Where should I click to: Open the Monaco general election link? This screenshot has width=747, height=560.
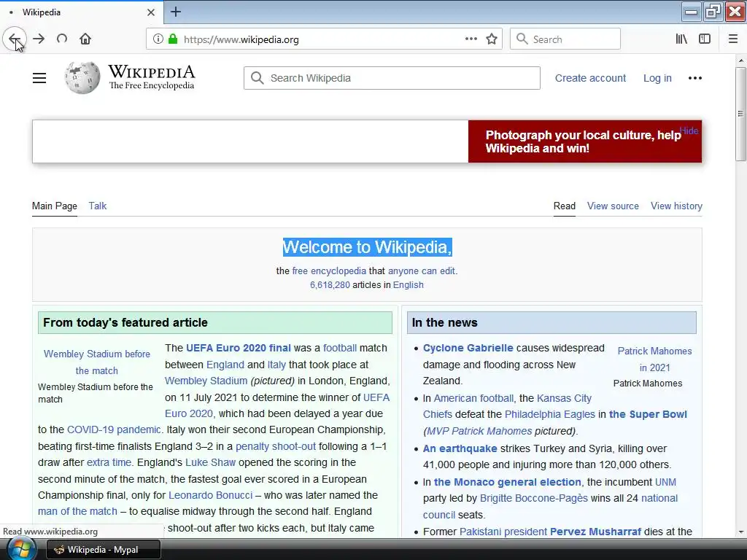(508, 482)
